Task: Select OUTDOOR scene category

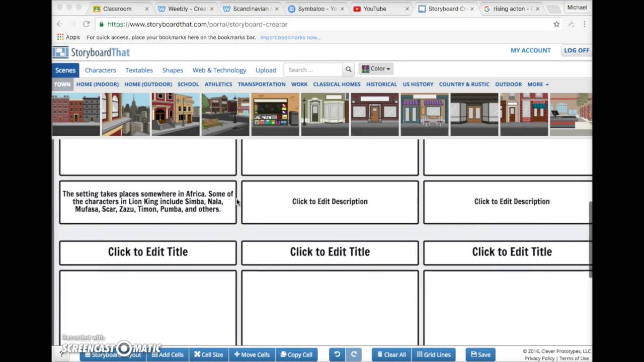Action: [508, 84]
